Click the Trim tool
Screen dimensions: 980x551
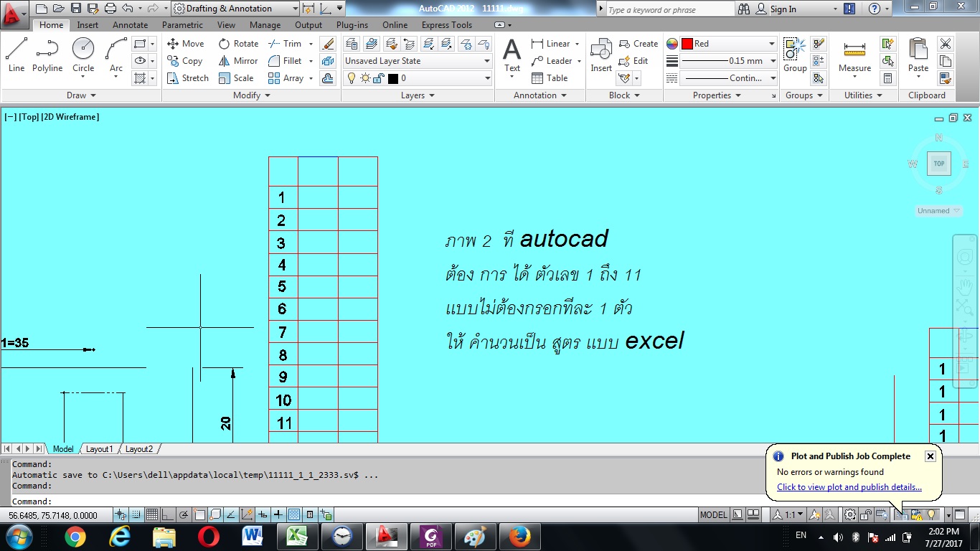(x=285, y=44)
